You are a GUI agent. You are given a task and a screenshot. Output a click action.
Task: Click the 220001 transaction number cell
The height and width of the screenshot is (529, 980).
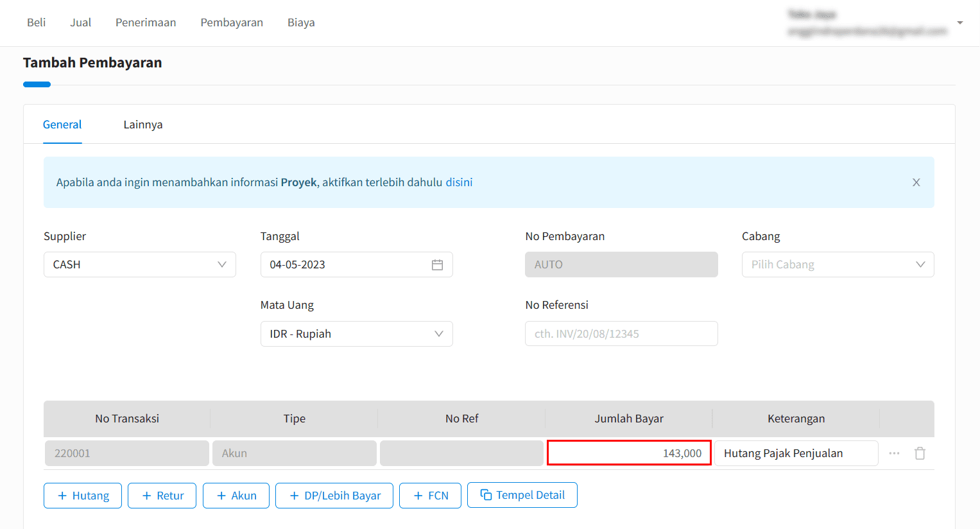tap(127, 453)
